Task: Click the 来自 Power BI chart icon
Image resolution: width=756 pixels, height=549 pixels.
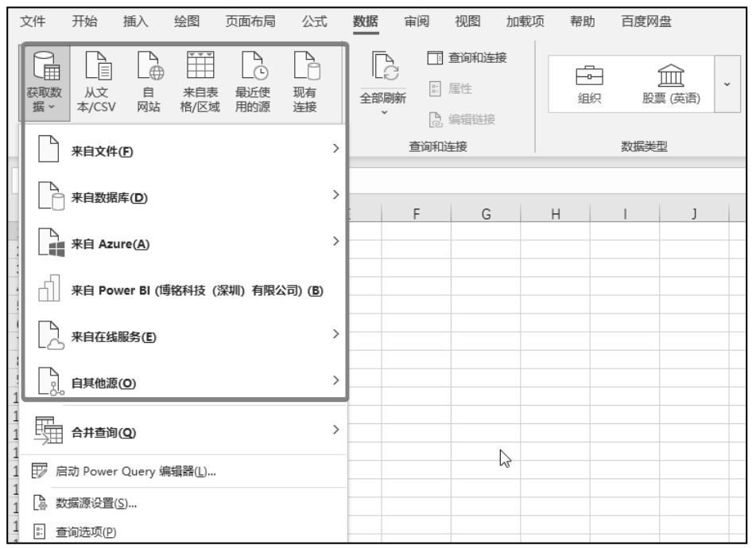Action: [x=49, y=288]
